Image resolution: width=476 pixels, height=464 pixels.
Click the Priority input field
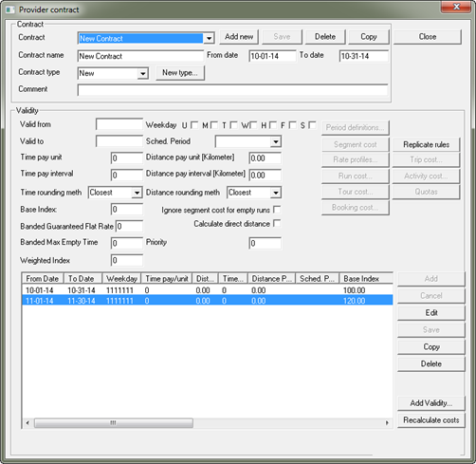(265, 243)
